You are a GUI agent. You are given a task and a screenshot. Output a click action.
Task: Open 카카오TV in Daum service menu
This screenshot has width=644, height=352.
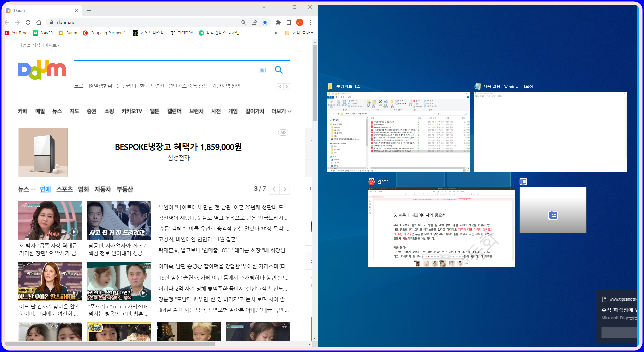pos(132,111)
